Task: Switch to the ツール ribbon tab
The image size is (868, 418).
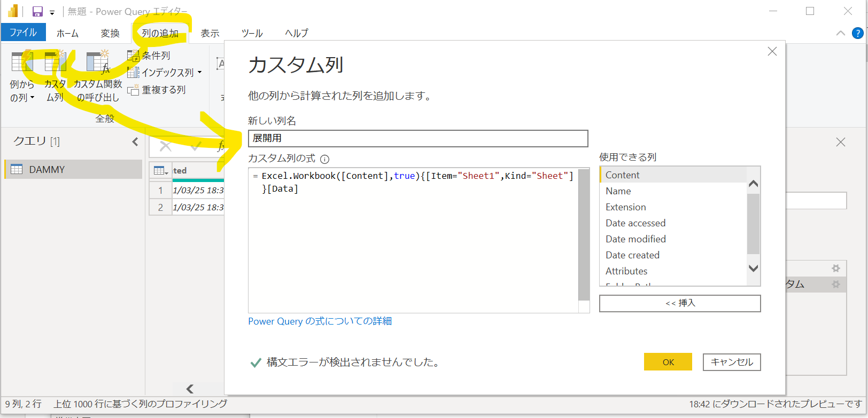Action: pos(252,33)
